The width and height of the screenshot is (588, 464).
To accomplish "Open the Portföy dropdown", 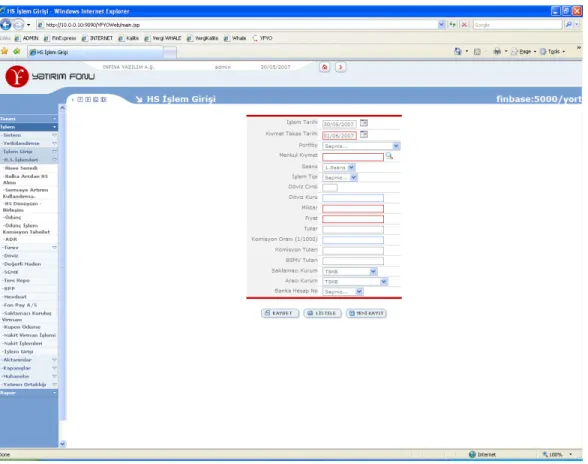I will pyautogui.click(x=361, y=146).
